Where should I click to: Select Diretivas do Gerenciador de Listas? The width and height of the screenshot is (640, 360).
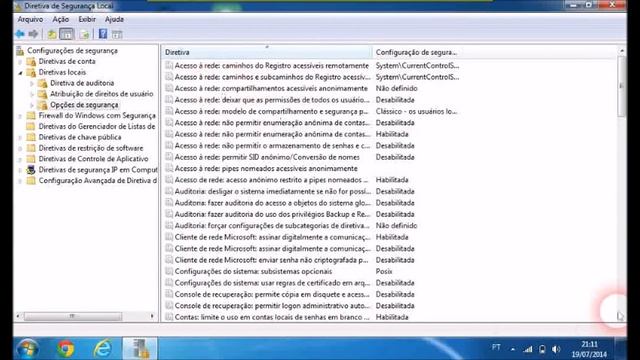(97, 127)
